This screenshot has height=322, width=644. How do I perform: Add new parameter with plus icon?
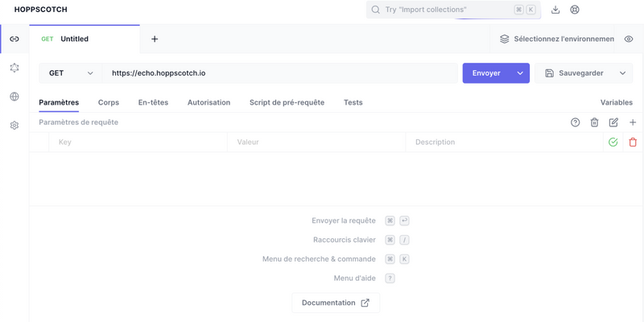(x=633, y=122)
